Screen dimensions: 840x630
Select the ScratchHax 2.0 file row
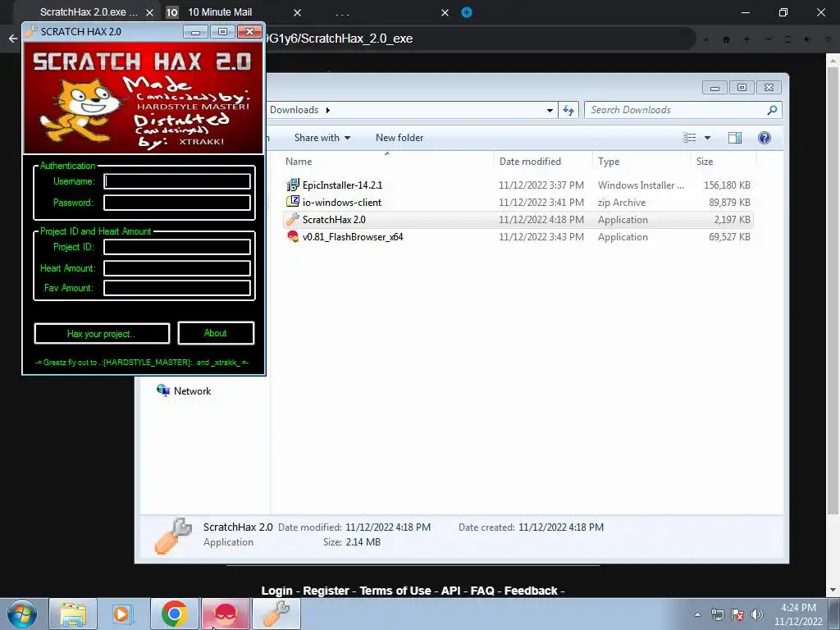click(x=518, y=220)
